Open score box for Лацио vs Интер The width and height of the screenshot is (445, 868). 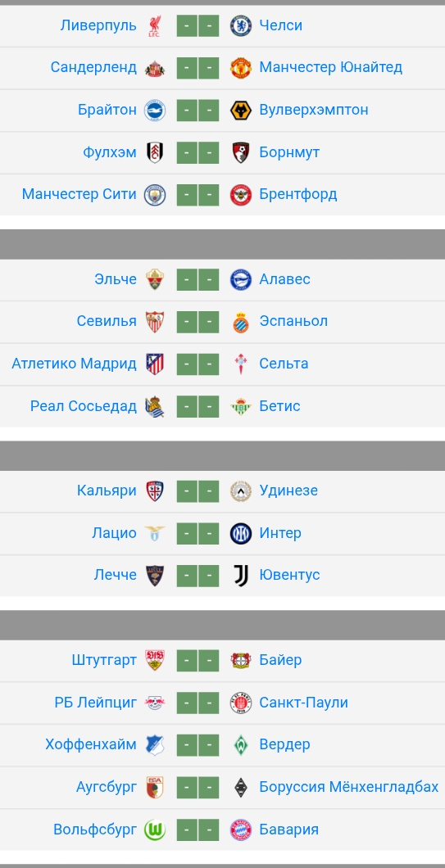click(198, 534)
